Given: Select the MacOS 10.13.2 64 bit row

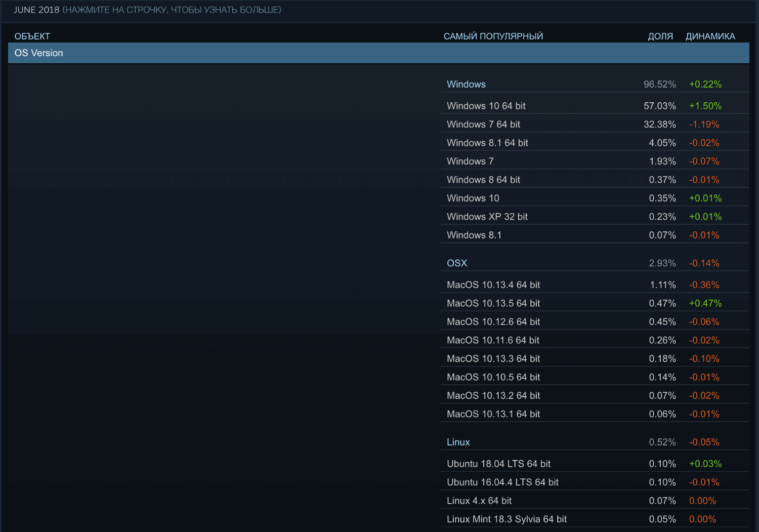Looking at the screenshot, I should click(x=595, y=396).
